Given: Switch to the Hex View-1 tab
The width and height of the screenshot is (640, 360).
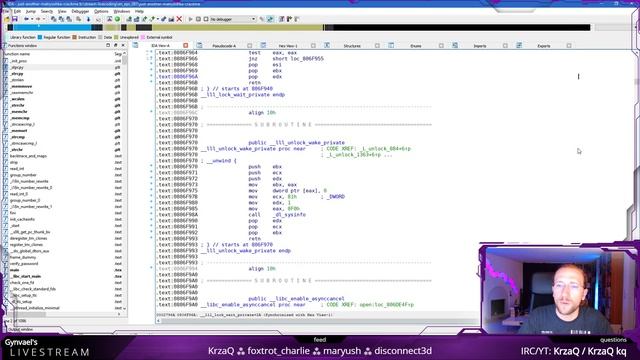Looking at the screenshot, I should point(288,46).
